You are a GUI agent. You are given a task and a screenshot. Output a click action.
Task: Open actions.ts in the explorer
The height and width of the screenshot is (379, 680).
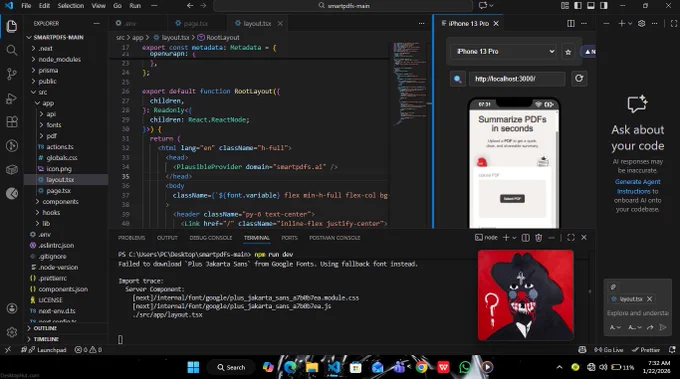(60, 147)
